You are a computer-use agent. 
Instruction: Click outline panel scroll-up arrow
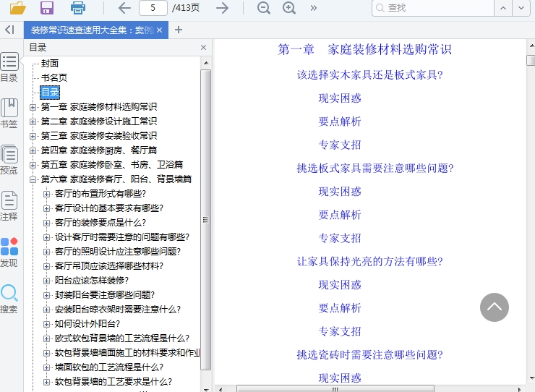pyautogui.click(x=206, y=63)
